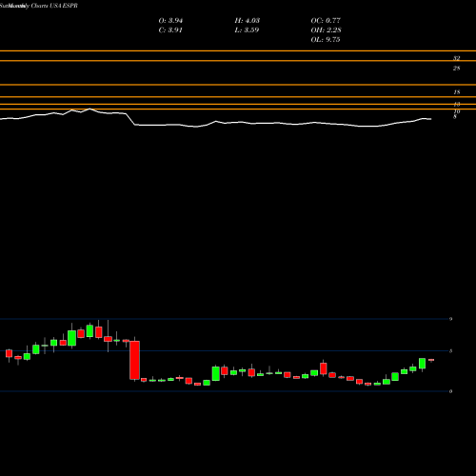Click the candlestick axis label "0"
476x476 pixels.
pyautogui.click(x=450, y=391)
